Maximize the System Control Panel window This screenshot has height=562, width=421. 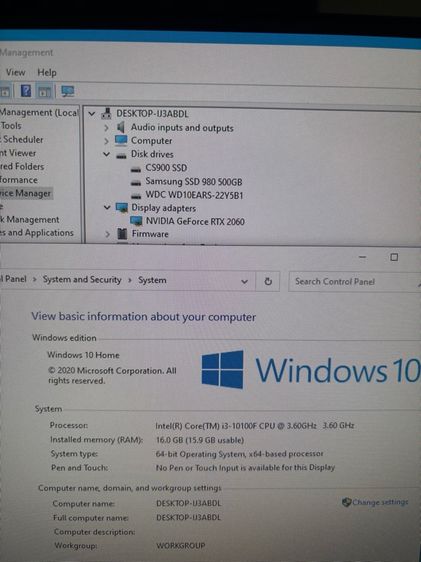tap(394, 257)
